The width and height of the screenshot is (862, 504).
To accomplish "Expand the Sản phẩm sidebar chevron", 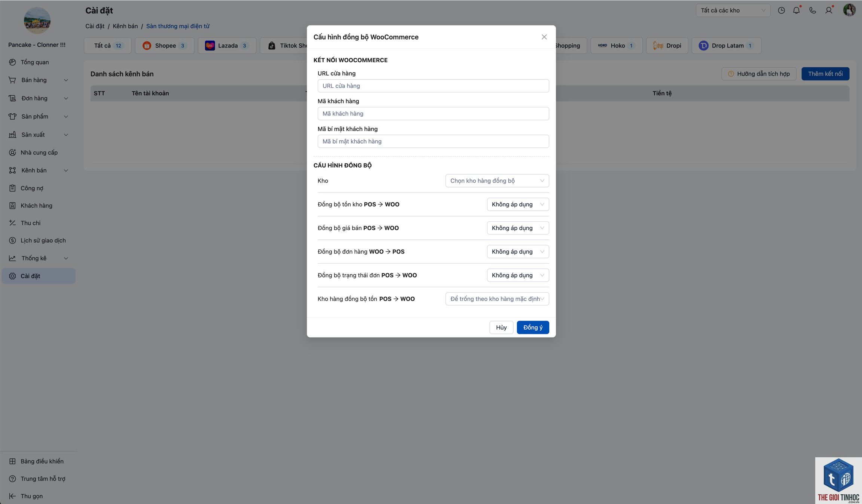I will pos(66,116).
